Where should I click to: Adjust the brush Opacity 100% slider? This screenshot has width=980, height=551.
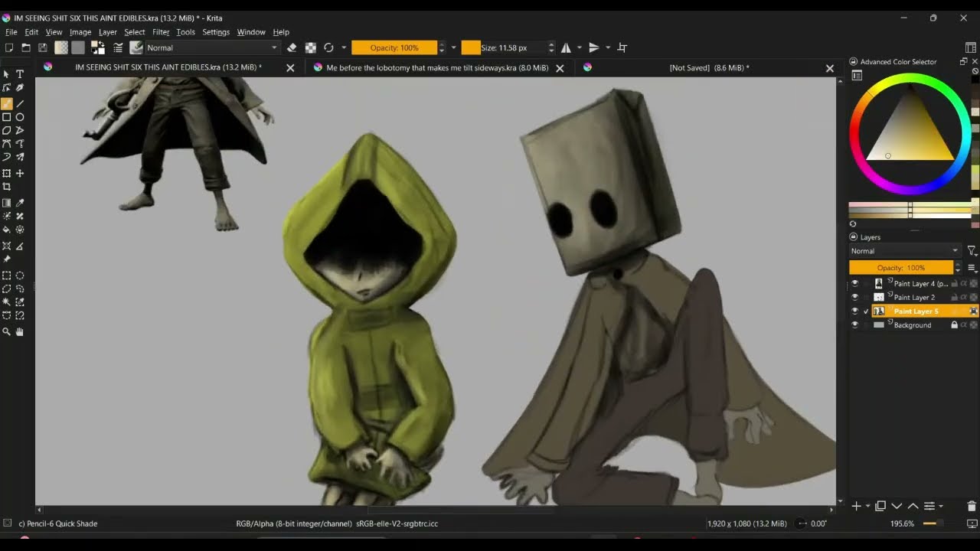click(x=394, y=47)
